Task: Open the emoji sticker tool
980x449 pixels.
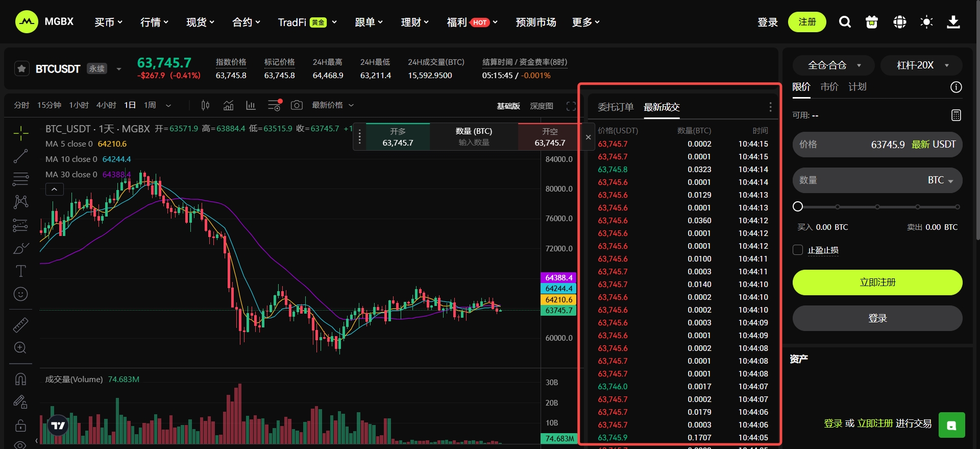Action: click(x=20, y=294)
